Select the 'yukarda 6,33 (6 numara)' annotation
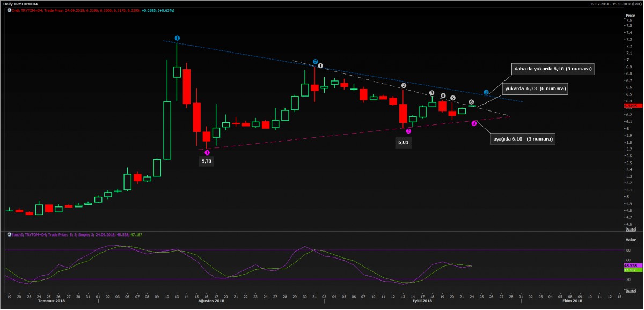The image size is (644, 310). click(535, 88)
